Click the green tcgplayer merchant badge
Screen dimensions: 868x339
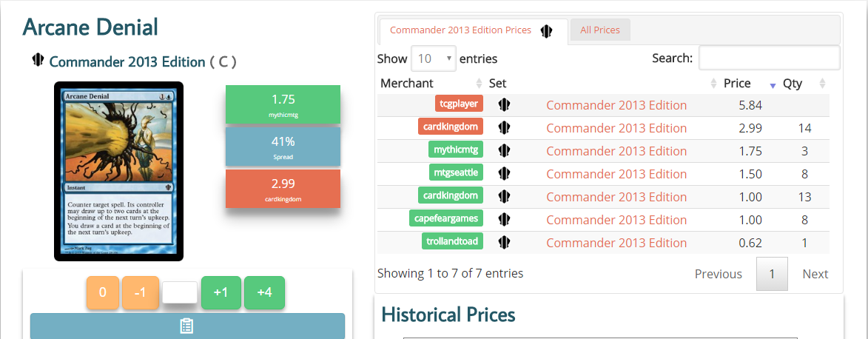coord(460,104)
